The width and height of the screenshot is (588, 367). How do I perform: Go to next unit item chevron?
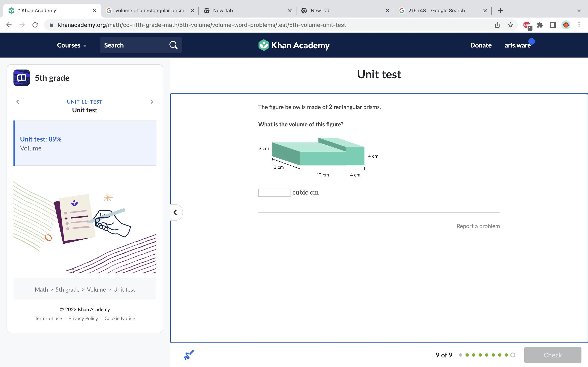(x=152, y=102)
